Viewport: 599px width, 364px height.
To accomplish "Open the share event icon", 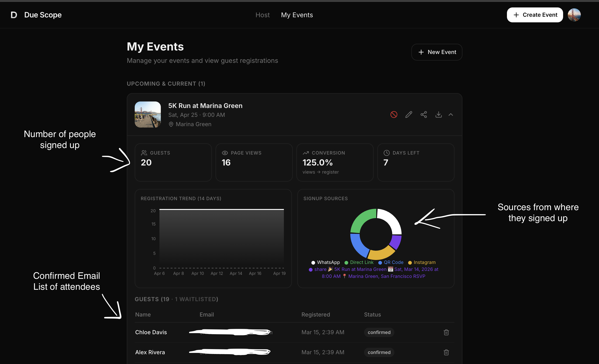I will click(423, 115).
